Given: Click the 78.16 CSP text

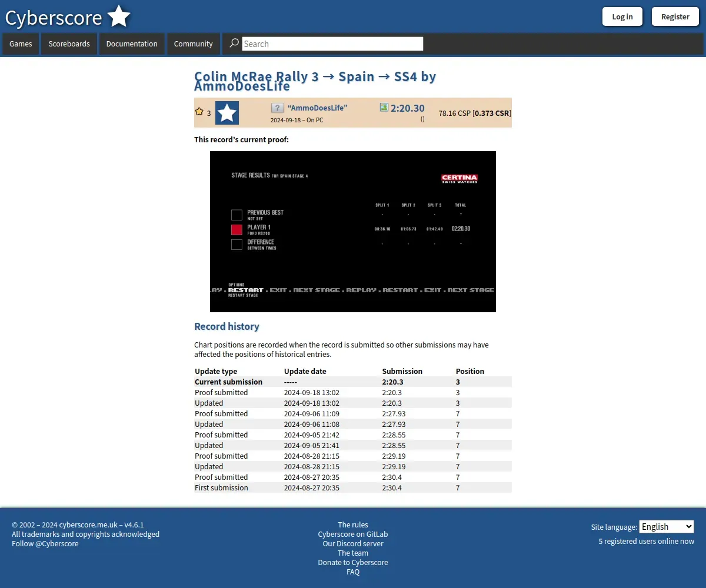Looking at the screenshot, I should point(454,113).
